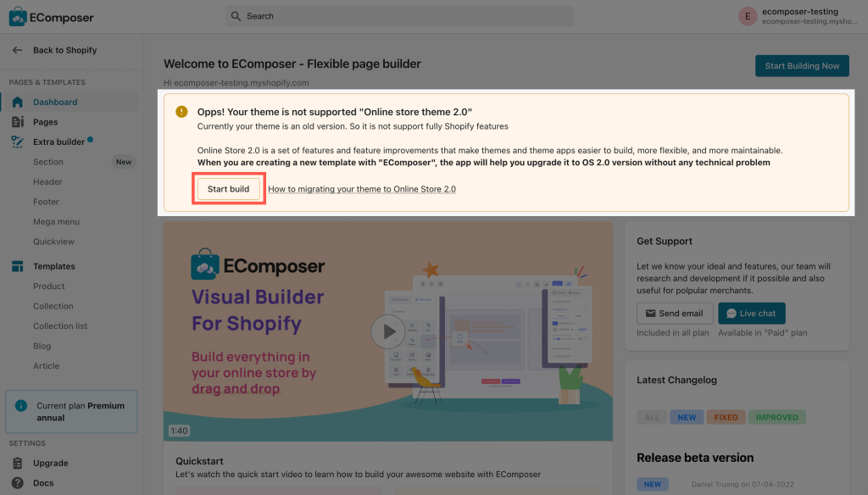Click the Current plan info icon

[21, 405]
